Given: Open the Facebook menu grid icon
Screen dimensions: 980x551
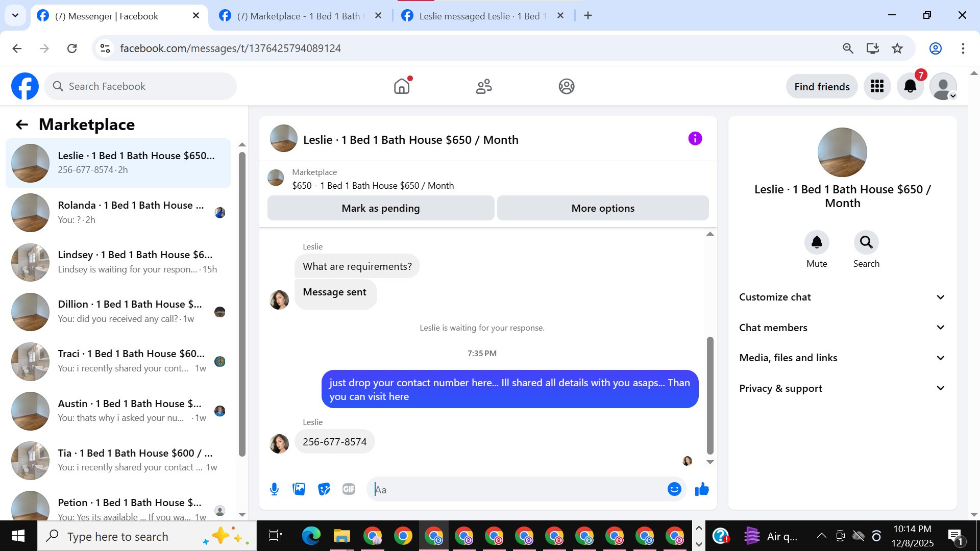Looking at the screenshot, I should 877,86.
